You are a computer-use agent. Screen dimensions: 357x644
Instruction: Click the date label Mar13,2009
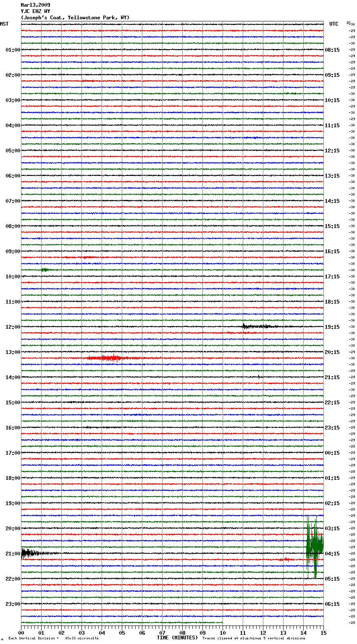coord(35,5)
